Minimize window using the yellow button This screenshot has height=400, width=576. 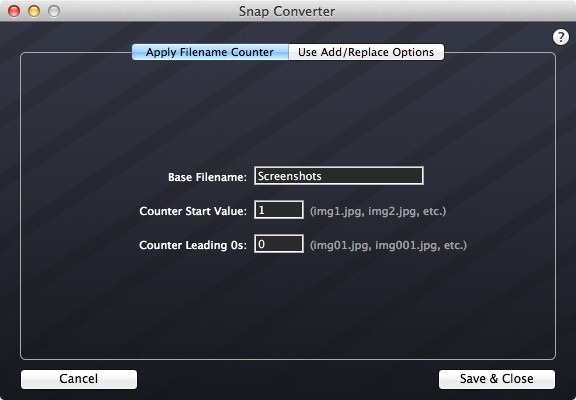[x=34, y=11]
